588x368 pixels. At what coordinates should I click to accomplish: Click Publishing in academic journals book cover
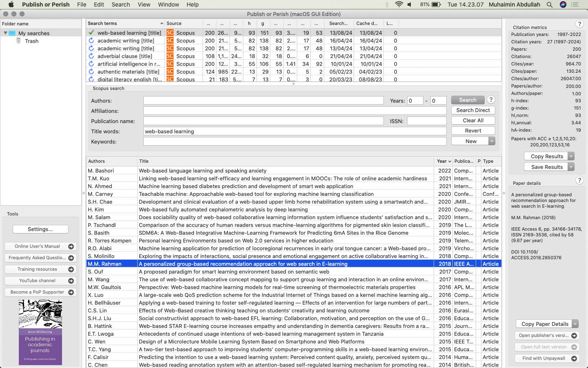pos(40,332)
